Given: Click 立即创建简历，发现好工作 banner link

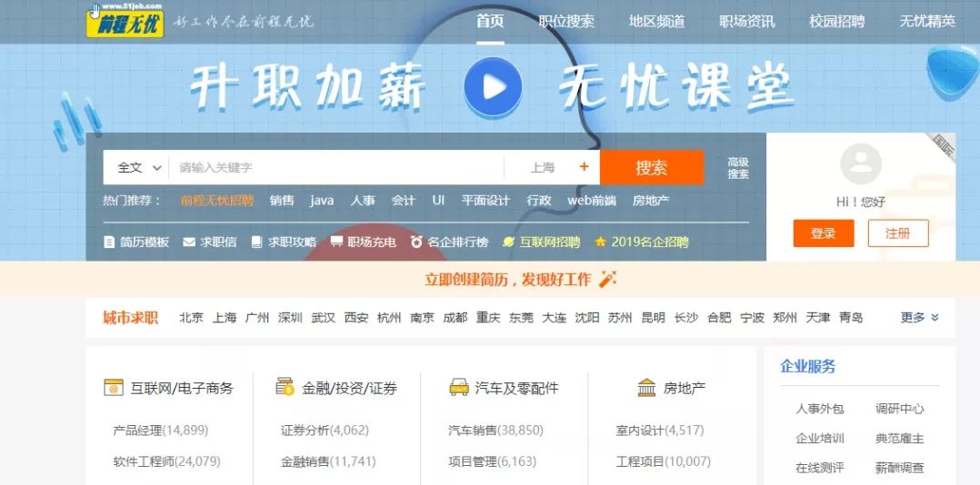Looking at the screenshot, I should coord(507,280).
